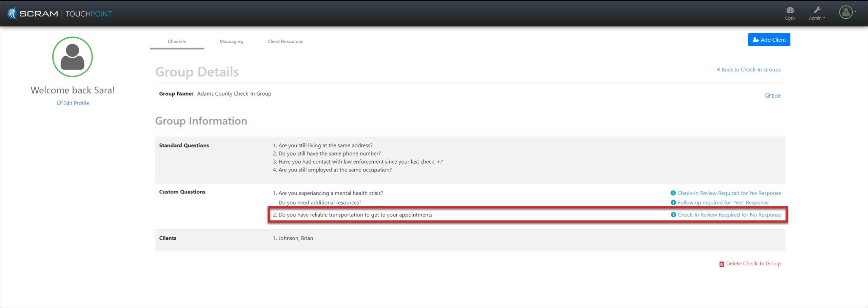Image resolution: width=868 pixels, height=308 pixels.
Task: Open the user account dropdown in header
Action: click(x=848, y=13)
